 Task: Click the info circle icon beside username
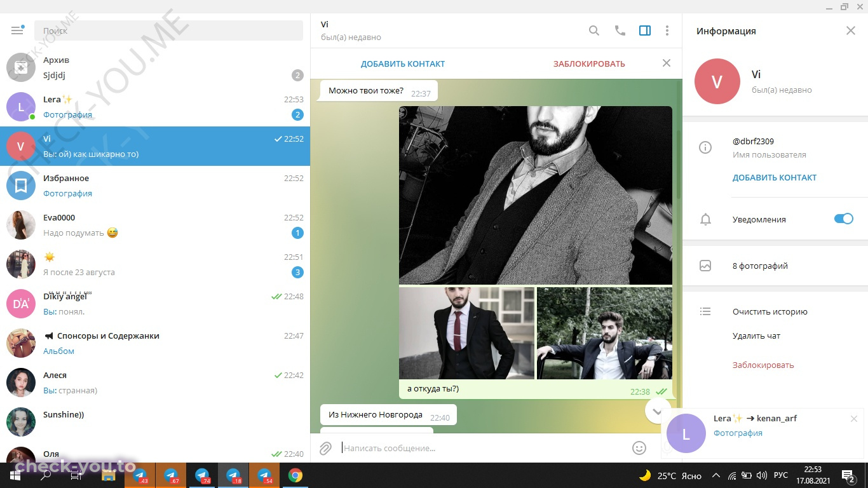click(x=705, y=147)
